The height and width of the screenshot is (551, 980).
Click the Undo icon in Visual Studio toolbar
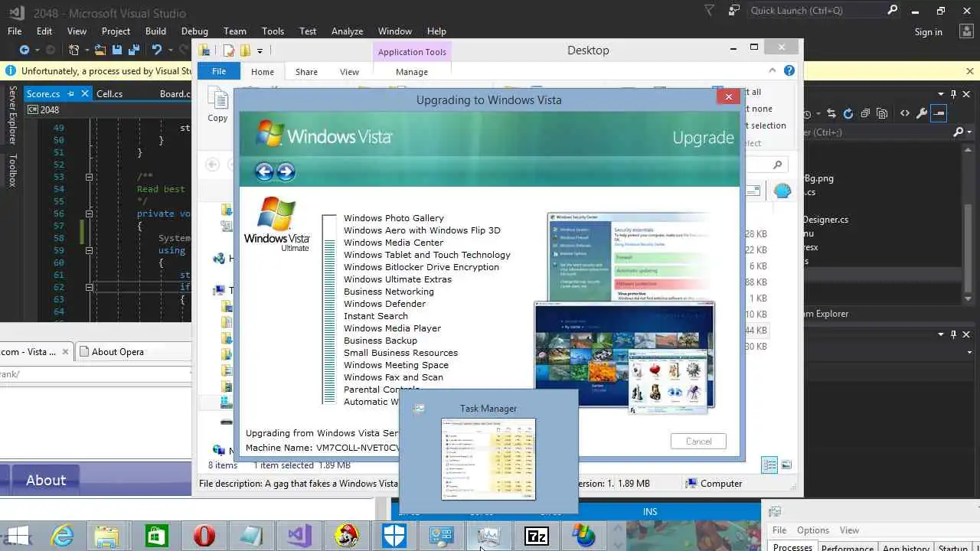tap(156, 50)
